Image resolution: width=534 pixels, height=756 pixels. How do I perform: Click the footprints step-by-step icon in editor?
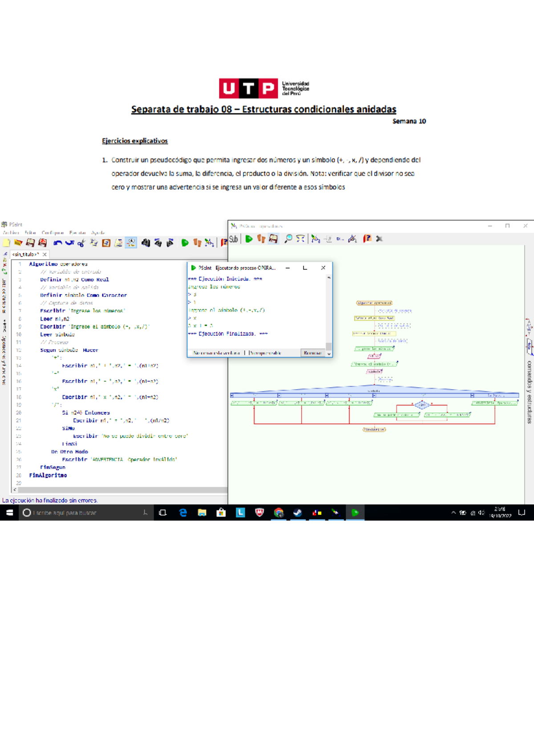pos(197,243)
